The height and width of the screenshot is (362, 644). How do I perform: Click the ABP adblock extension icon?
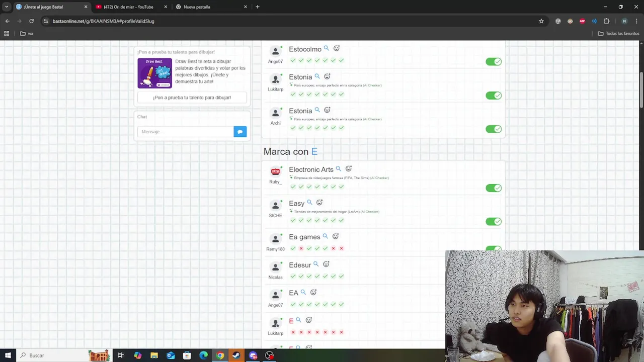pyautogui.click(x=582, y=21)
